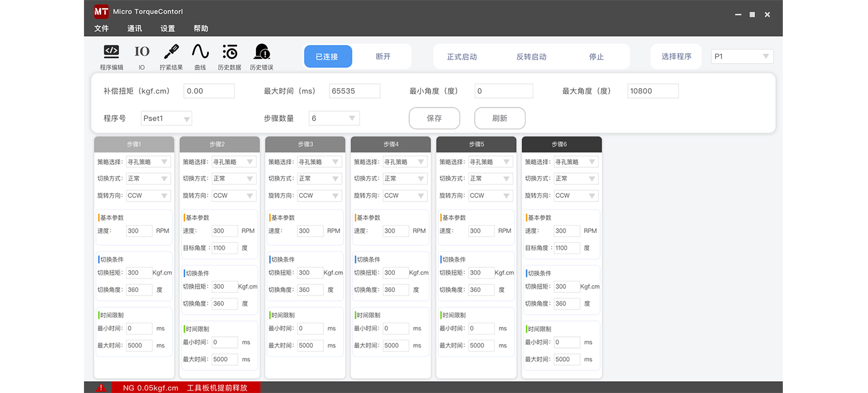Screen dimensions: 868x393
Task: Expand the Pset1 program number dropdown
Action: [x=166, y=118]
